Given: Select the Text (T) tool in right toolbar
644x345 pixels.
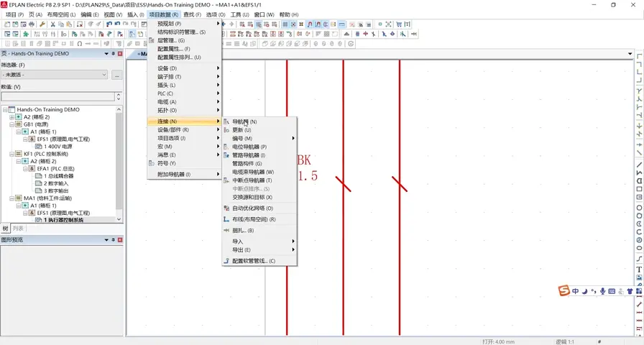Looking at the screenshot, I should click(640, 270).
